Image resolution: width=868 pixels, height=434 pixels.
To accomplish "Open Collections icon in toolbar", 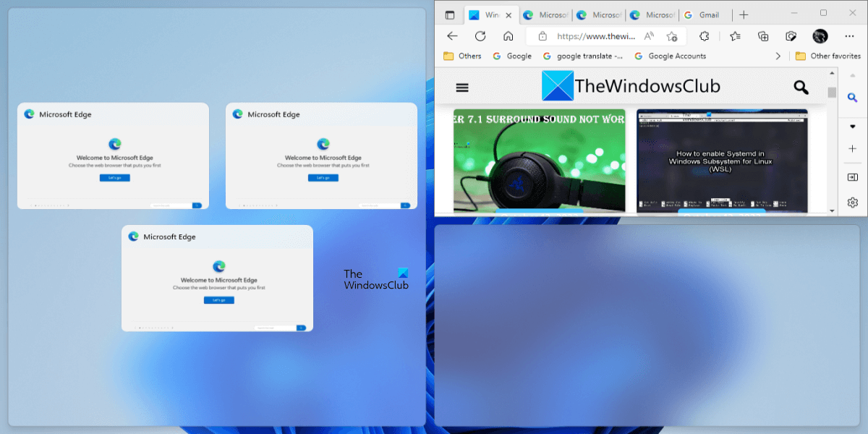I will click(x=763, y=36).
